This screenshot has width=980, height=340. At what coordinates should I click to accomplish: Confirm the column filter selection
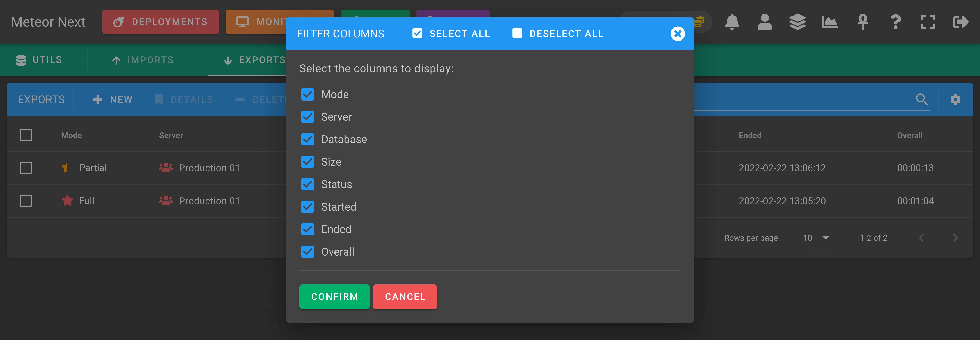point(334,297)
